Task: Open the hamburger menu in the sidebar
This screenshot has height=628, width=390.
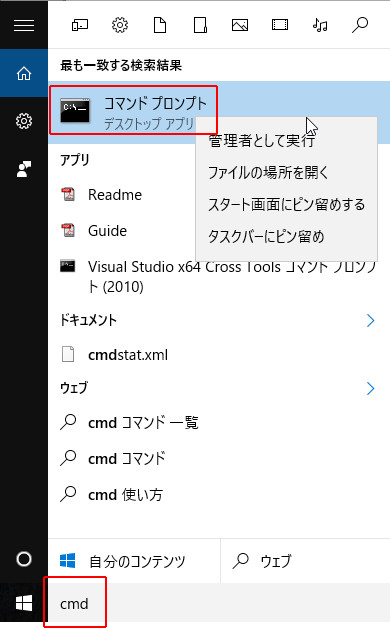Action: tap(24, 25)
